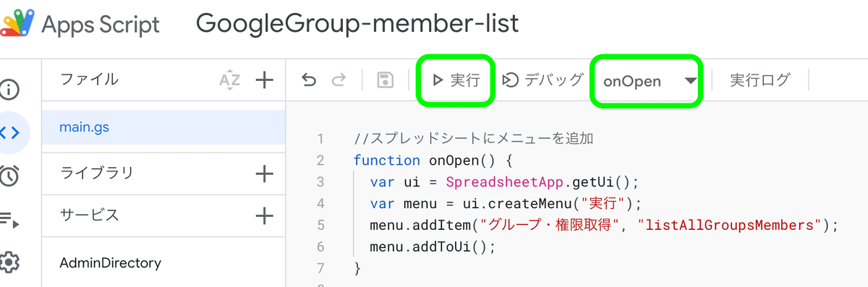Image resolution: width=868 pixels, height=287 pixels.
Task: Open the onOpen function dropdown
Action: [x=649, y=81]
